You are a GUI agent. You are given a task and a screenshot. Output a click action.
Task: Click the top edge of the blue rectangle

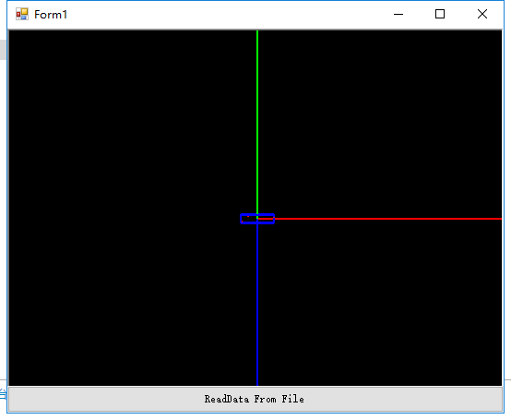(x=257, y=214)
